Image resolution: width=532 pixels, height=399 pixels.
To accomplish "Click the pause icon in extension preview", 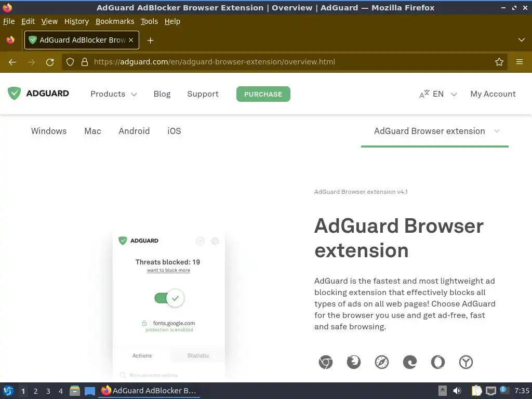I will coord(200,241).
